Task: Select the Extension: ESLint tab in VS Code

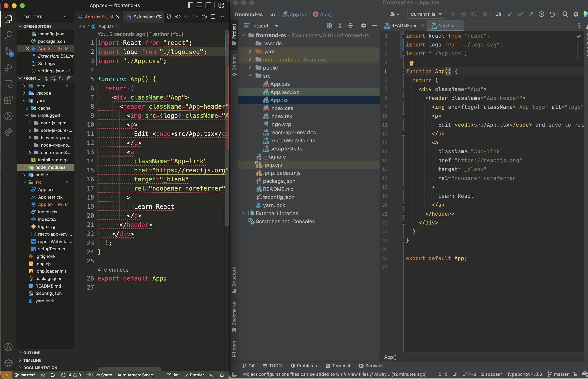Action: coord(145,17)
